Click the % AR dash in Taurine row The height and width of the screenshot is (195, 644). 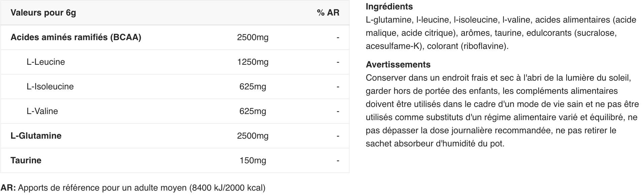click(337, 161)
